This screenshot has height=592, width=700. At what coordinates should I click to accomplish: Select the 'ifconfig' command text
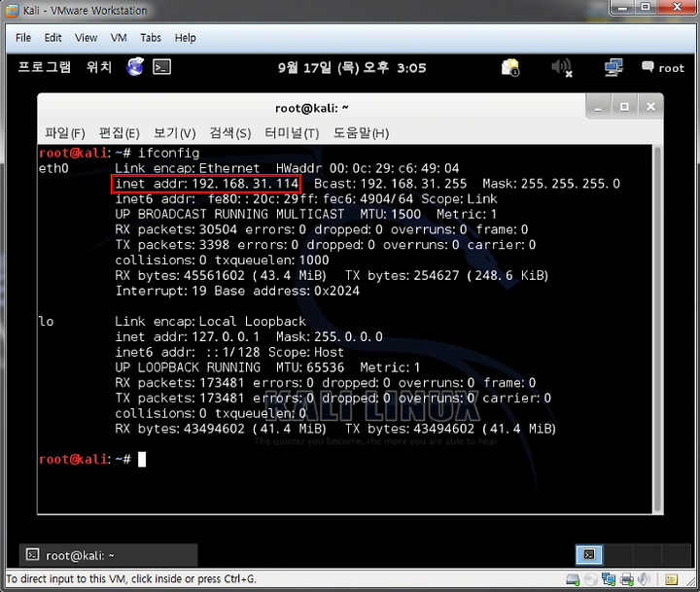pos(169,154)
